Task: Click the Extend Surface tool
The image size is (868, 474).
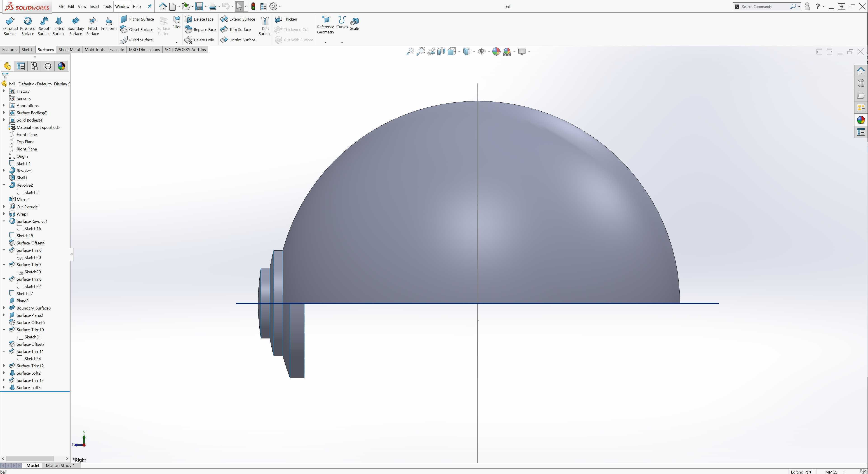Action: coord(238,19)
